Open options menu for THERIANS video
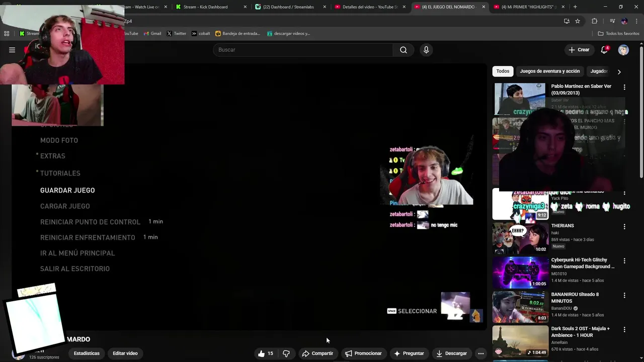The width and height of the screenshot is (644, 362). tap(624, 227)
